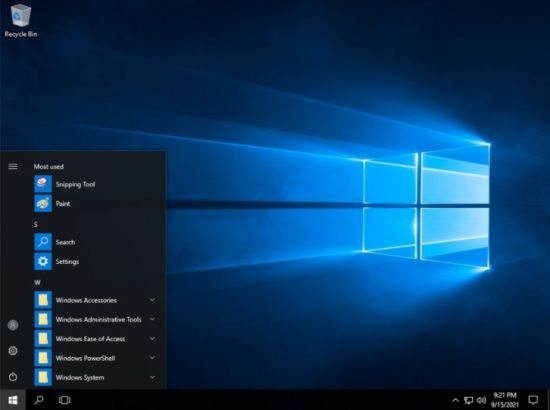Click the Settings gear in Start sidebar
The height and width of the screenshot is (410, 550).
point(13,350)
